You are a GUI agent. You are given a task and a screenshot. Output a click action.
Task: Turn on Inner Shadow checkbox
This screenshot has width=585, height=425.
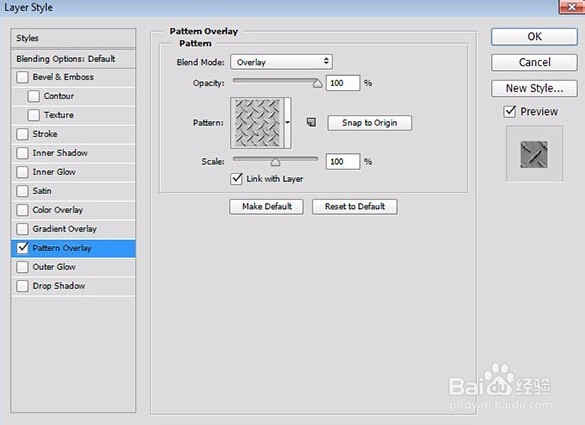pos(22,153)
